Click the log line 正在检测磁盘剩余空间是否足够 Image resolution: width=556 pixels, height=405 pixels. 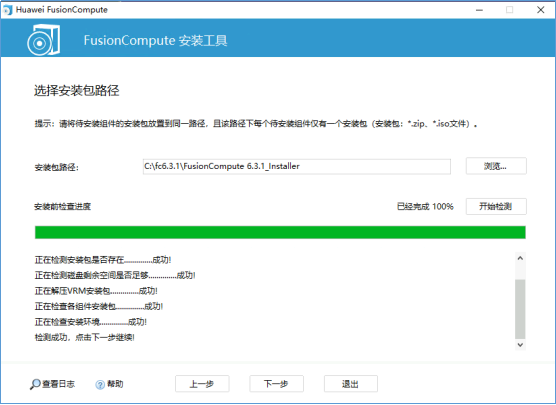(115, 275)
